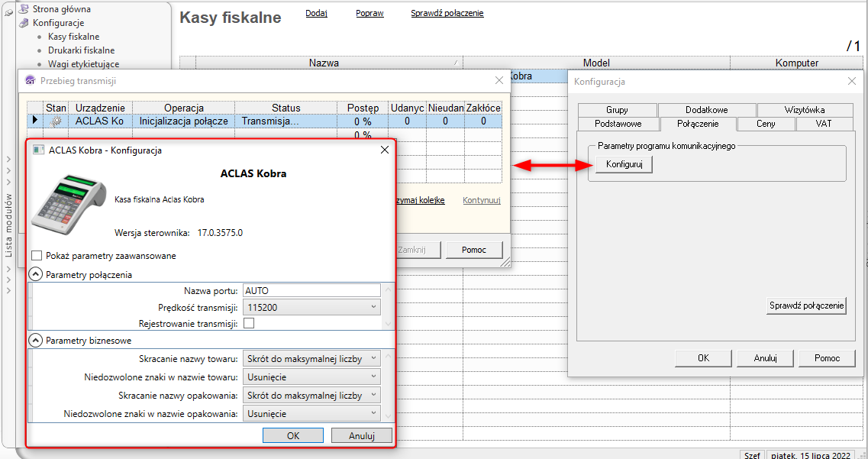This screenshot has width=868, height=459.
Task: Open Niedozwolone znaki w nazwie towaru dropdown
Action: pyautogui.click(x=311, y=377)
